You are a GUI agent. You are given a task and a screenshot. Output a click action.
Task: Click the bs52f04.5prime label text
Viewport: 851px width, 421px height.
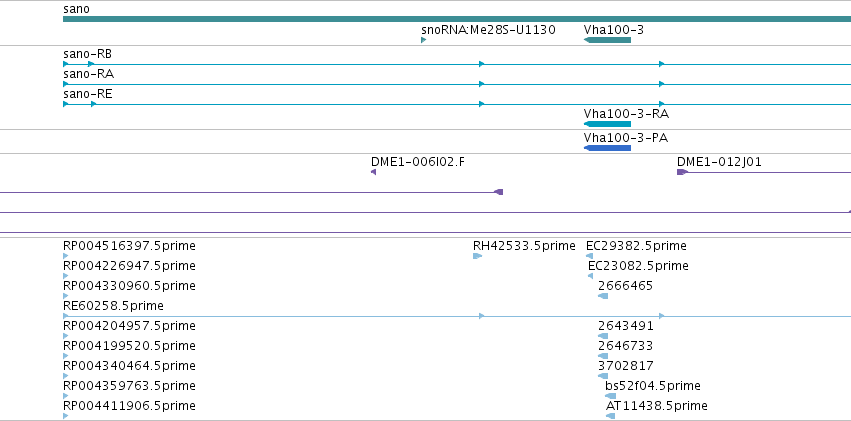pyautogui.click(x=653, y=386)
